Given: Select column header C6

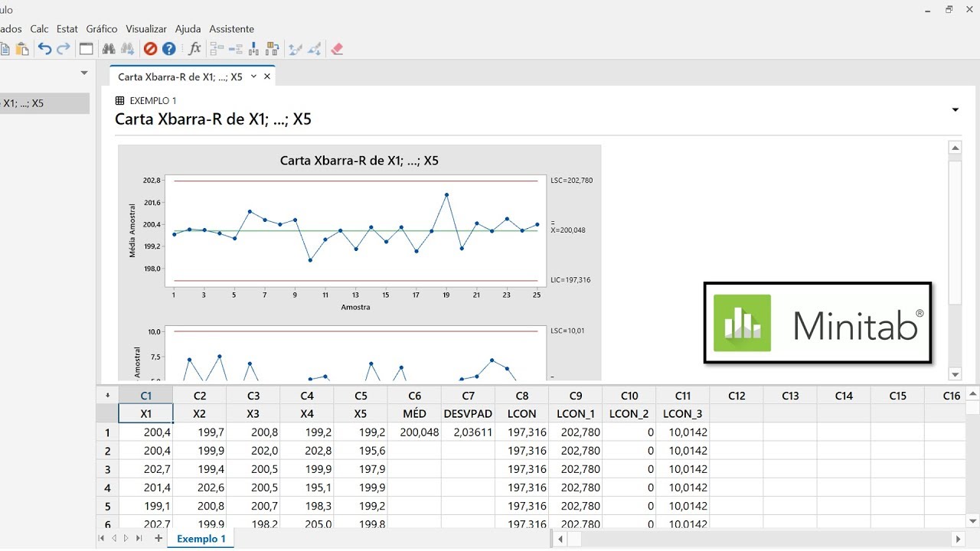Looking at the screenshot, I should [414, 396].
